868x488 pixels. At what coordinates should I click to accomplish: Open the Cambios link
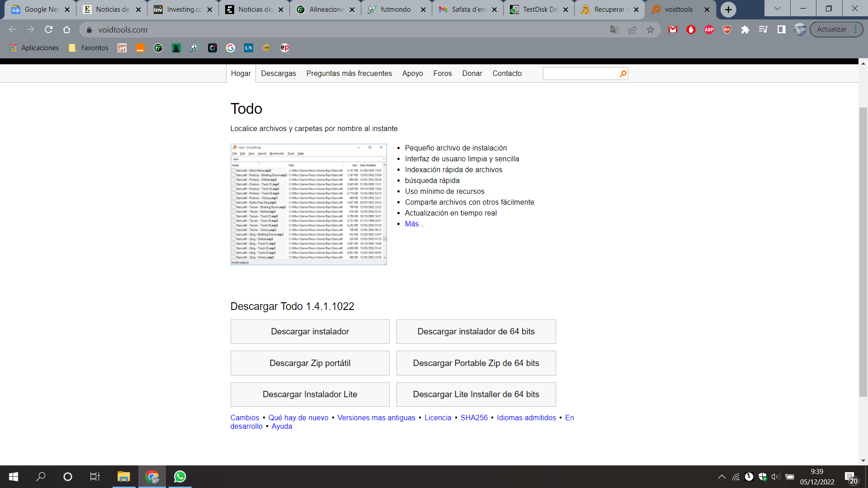tap(245, 418)
